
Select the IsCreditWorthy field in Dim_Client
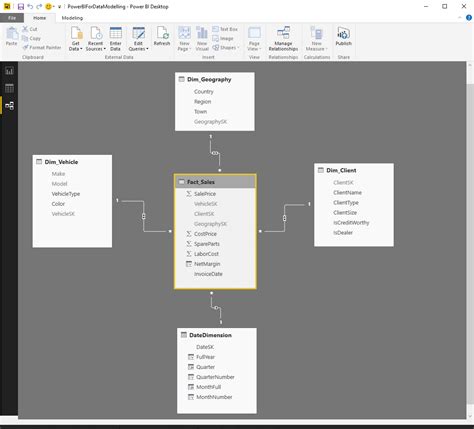pos(351,223)
